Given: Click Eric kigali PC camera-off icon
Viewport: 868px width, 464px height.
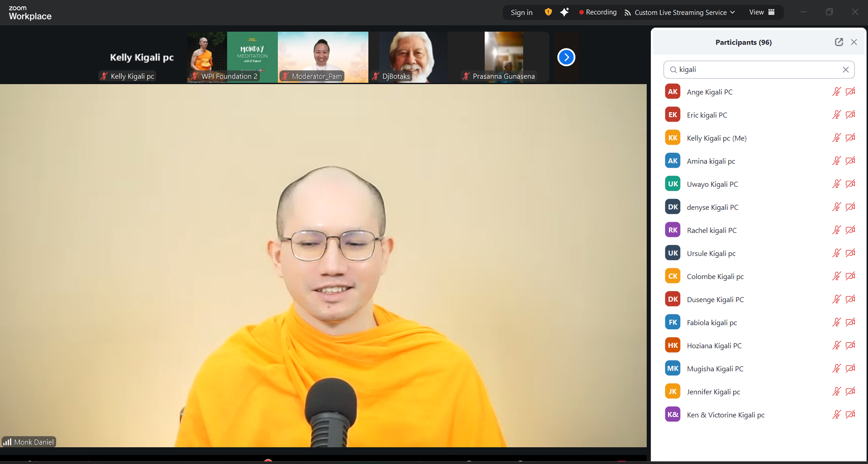Looking at the screenshot, I should tap(850, 115).
